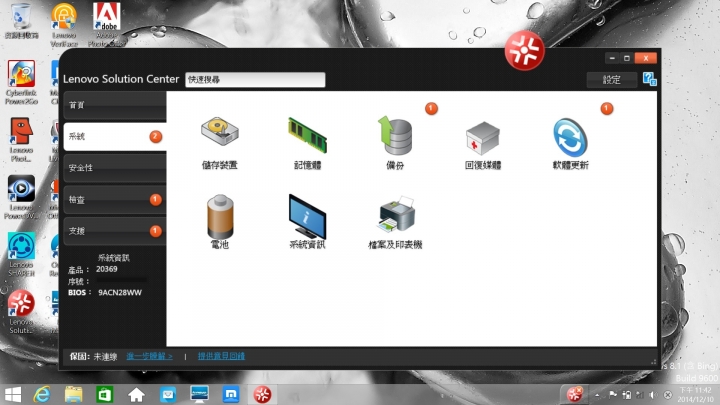Click the 保固: 未連線 warranty status text
720x405 pixels.
point(93,356)
